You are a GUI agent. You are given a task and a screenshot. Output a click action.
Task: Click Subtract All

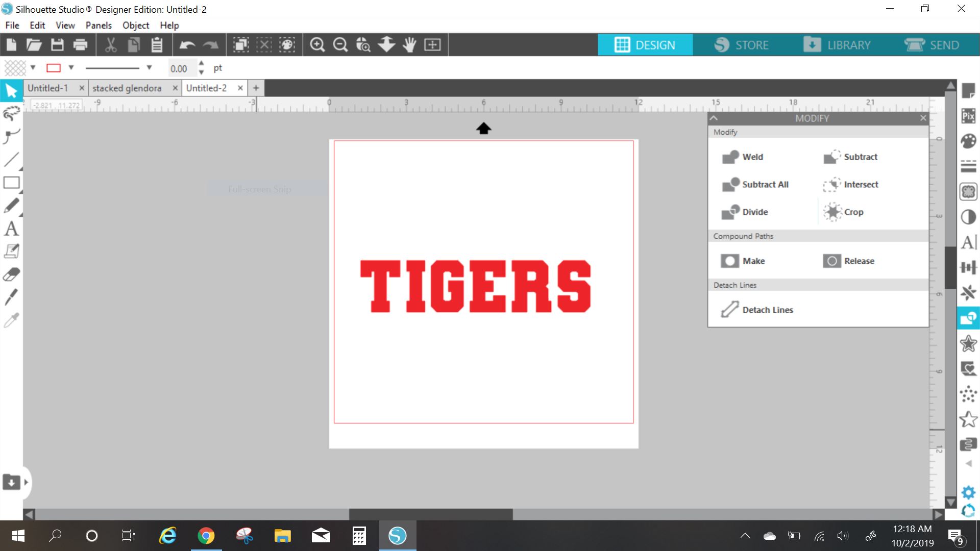[755, 184]
